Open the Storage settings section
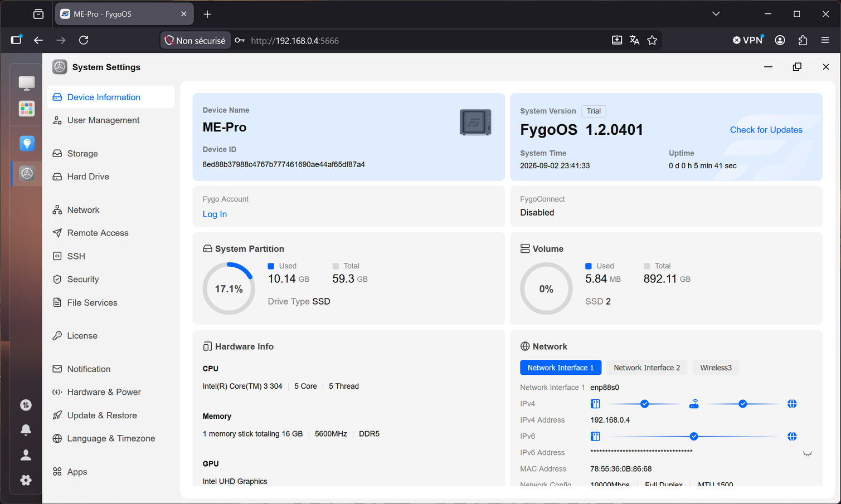841x504 pixels. click(x=111, y=154)
